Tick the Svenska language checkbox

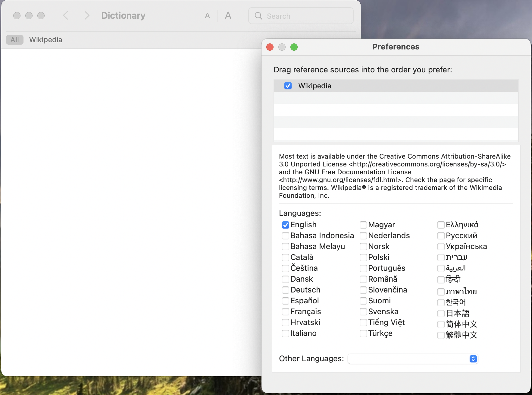(363, 312)
